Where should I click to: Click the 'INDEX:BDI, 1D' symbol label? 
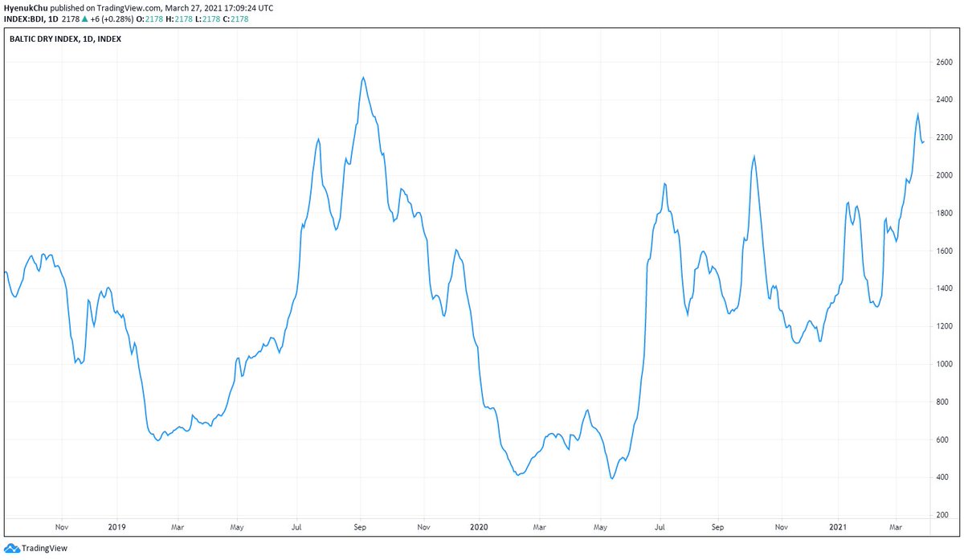[31, 18]
